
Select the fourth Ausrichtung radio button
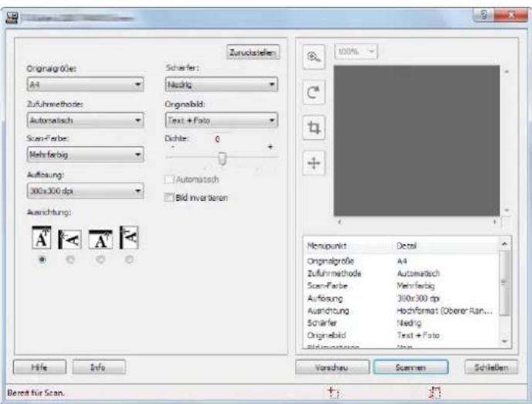(129, 260)
